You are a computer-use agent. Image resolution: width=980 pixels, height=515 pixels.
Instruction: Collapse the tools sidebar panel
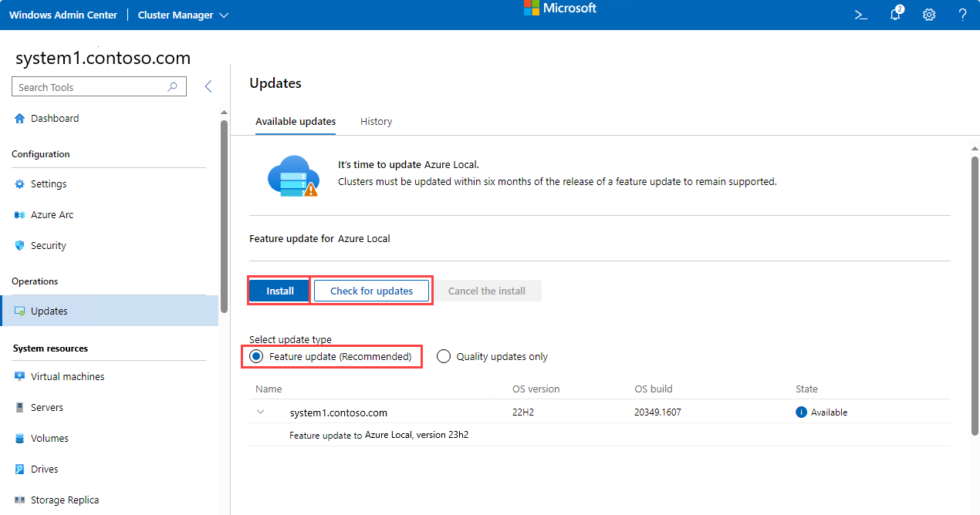point(208,86)
